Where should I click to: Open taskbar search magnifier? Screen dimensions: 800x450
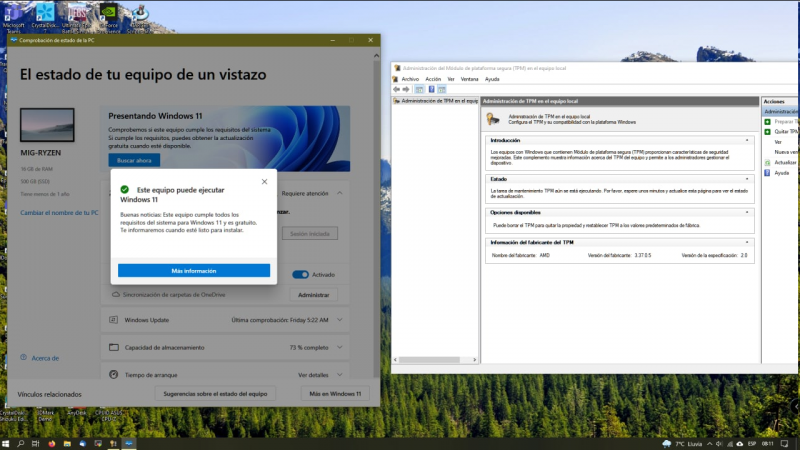[x=20, y=444]
